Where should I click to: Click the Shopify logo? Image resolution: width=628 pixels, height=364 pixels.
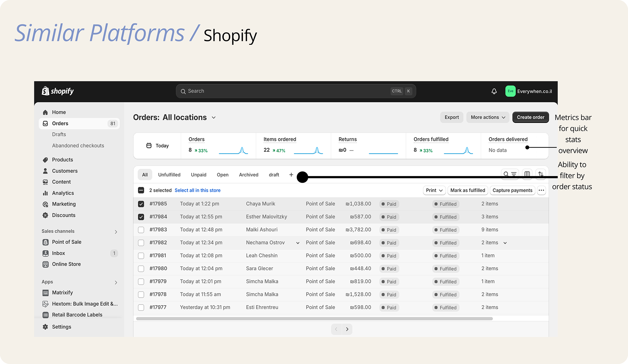click(58, 91)
